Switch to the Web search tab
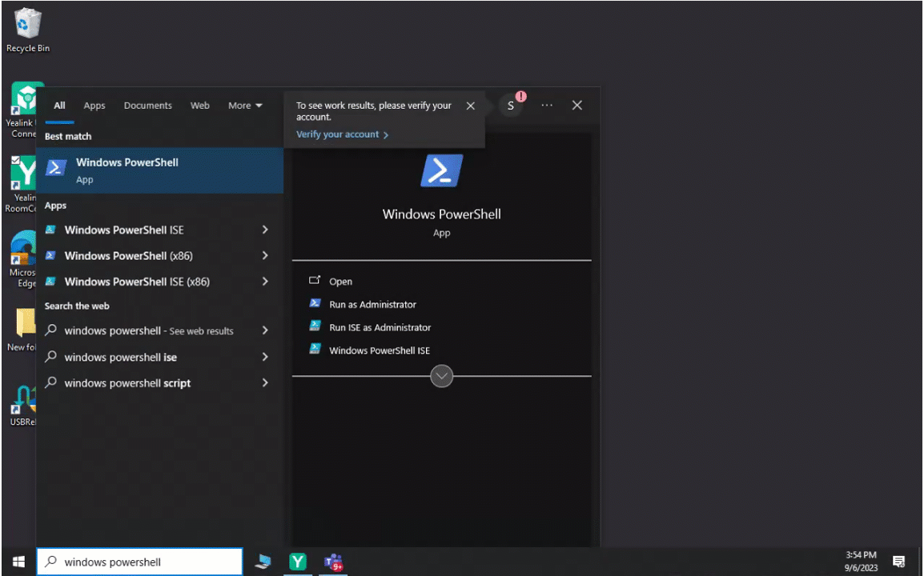This screenshot has width=924, height=576. 199,106
